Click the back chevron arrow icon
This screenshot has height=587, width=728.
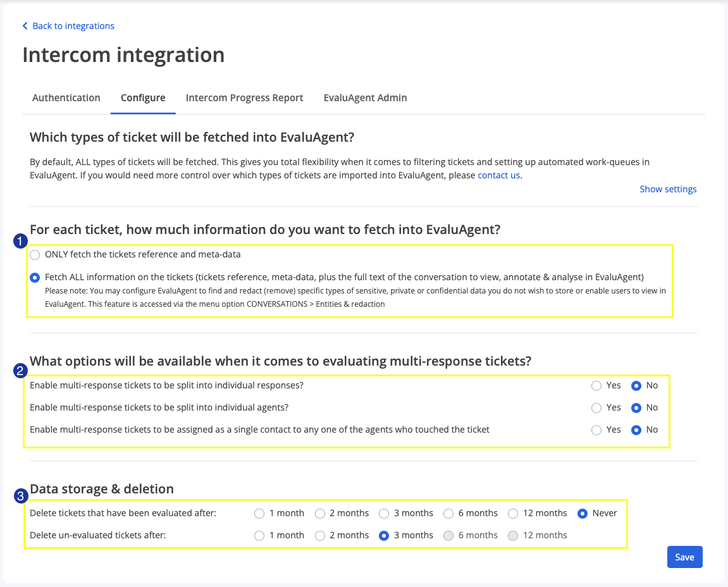(x=24, y=25)
